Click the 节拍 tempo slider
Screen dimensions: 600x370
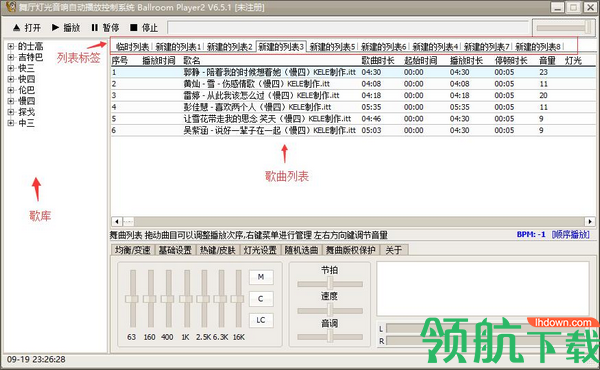(330, 284)
